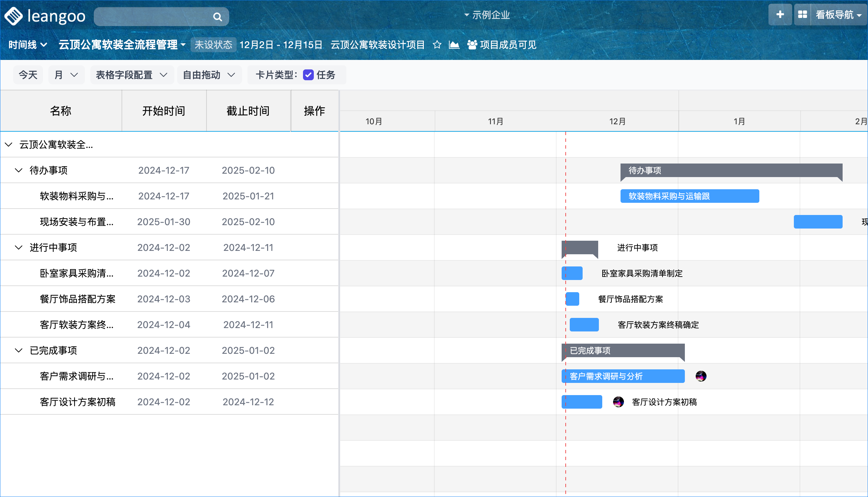Click the plus add button

point(780,15)
